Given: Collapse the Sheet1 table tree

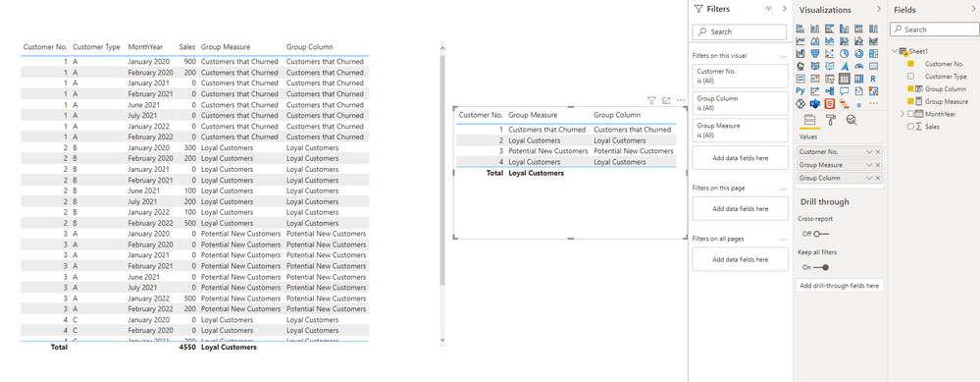Looking at the screenshot, I should tap(895, 51).
